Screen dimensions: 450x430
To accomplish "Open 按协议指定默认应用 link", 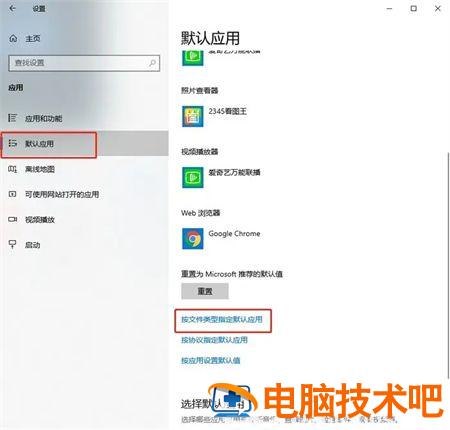I will point(214,340).
